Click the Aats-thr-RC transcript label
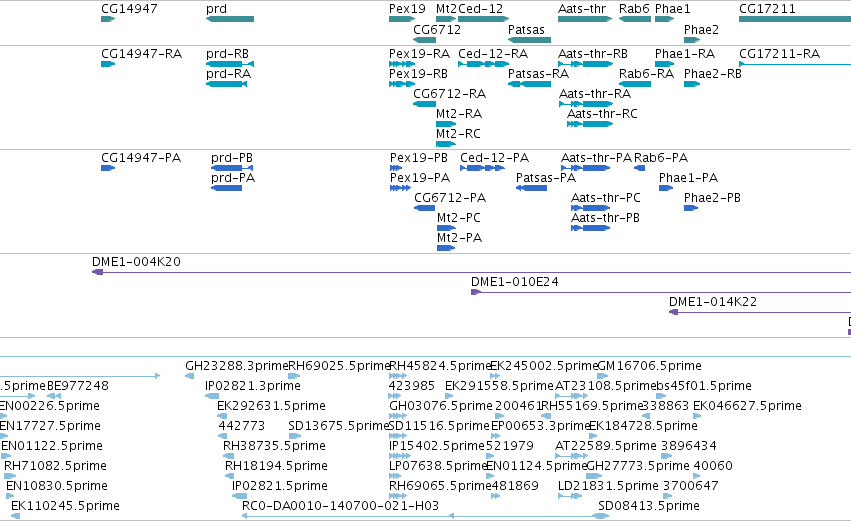Viewport: 851px width, 521px height. [x=602, y=114]
